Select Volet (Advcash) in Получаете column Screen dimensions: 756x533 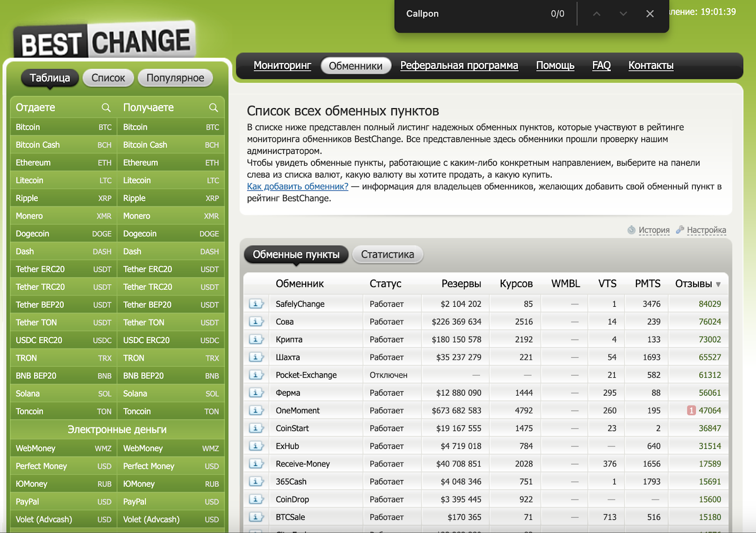tap(171, 520)
